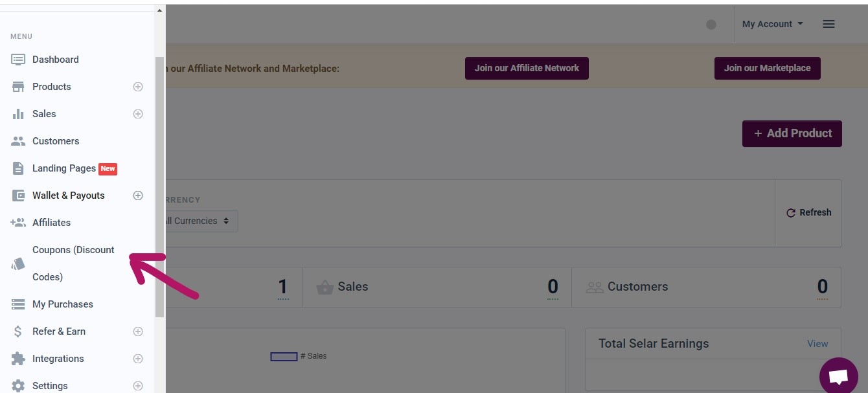868x393 pixels.
Task: Click the Add Product button
Action: pyautogui.click(x=792, y=133)
